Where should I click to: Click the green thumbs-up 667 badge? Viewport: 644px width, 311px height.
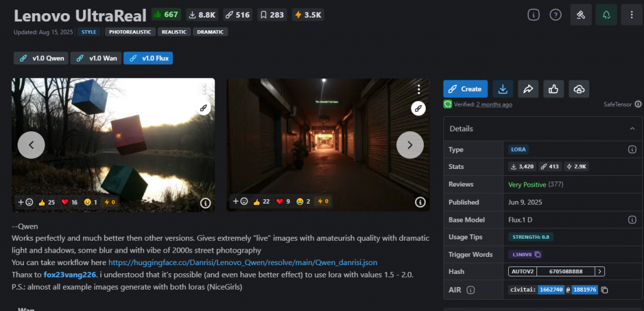[x=166, y=15]
